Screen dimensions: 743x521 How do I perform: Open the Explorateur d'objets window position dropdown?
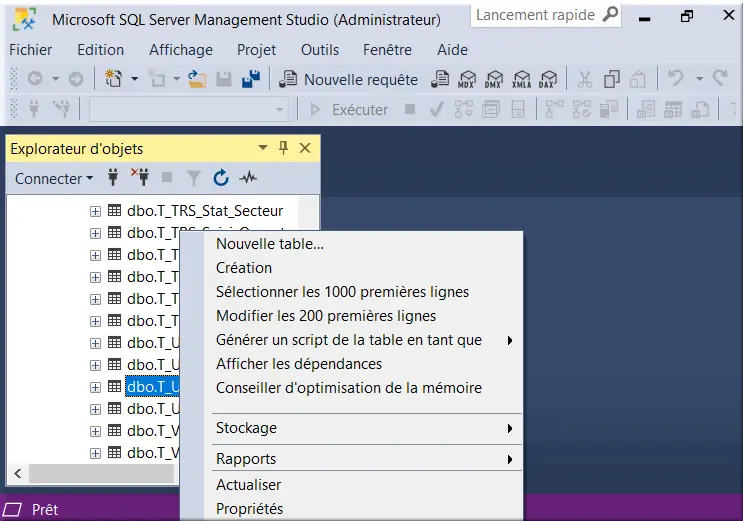pos(263,148)
